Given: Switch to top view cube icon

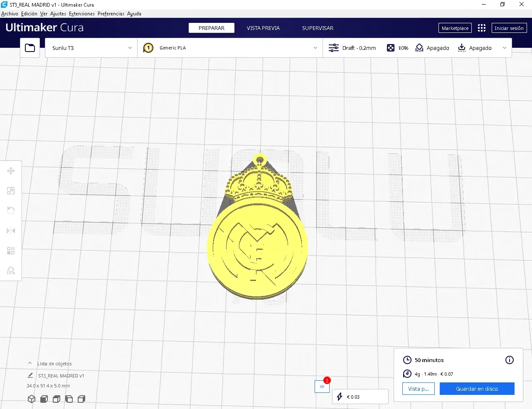Looking at the screenshot, I should tap(57, 399).
